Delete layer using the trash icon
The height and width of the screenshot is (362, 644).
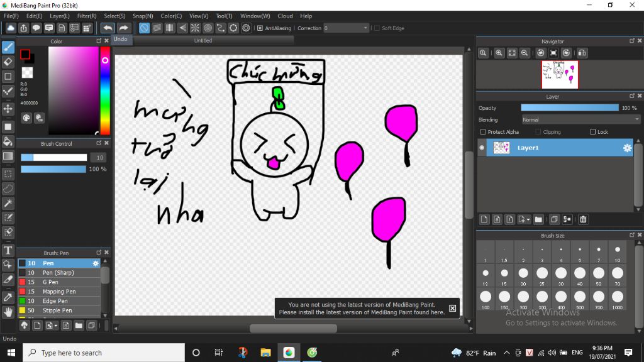pyautogui.click(x=583, y=219)
